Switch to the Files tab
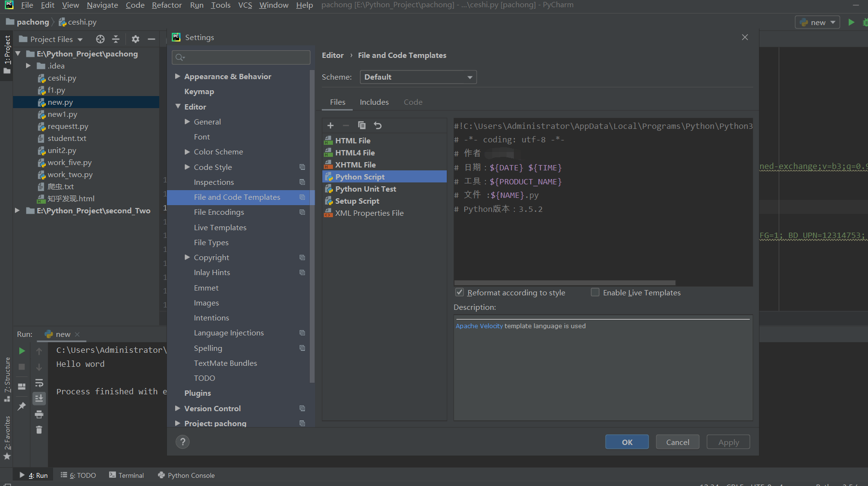This screenshot has width=868, height=486. (338, 102)
